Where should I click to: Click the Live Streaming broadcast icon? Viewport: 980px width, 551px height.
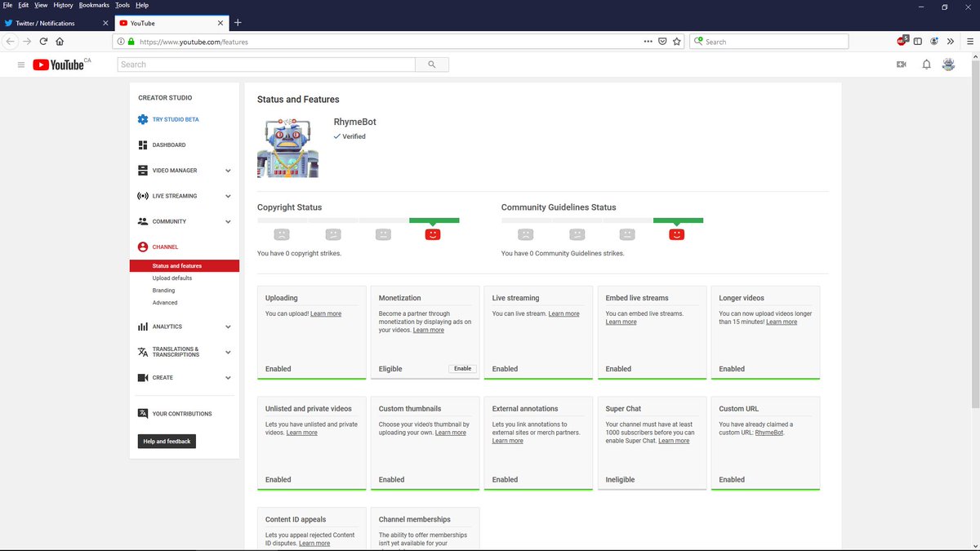(x=143, y=196)
